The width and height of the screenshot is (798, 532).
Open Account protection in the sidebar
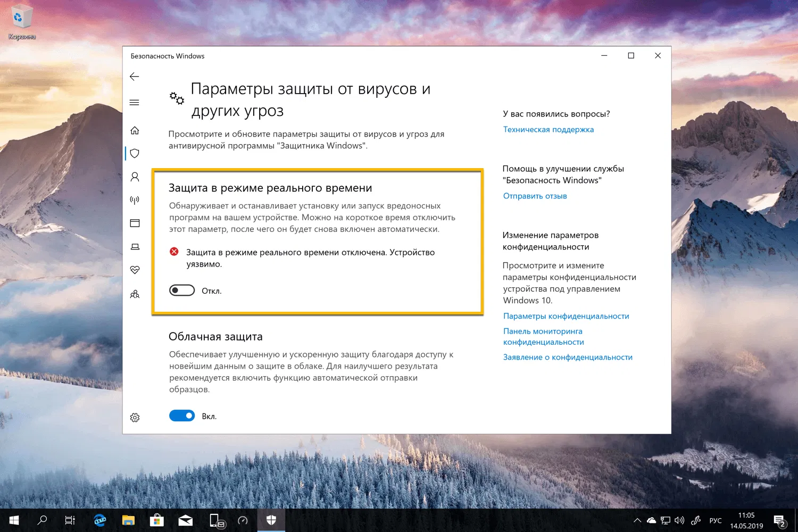tap(135, 177)
